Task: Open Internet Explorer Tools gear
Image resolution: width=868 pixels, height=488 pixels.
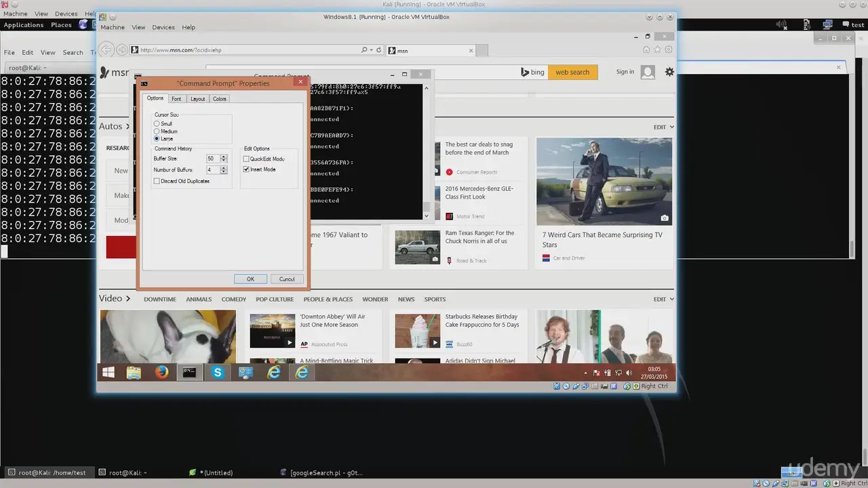Action: [669, 49]
